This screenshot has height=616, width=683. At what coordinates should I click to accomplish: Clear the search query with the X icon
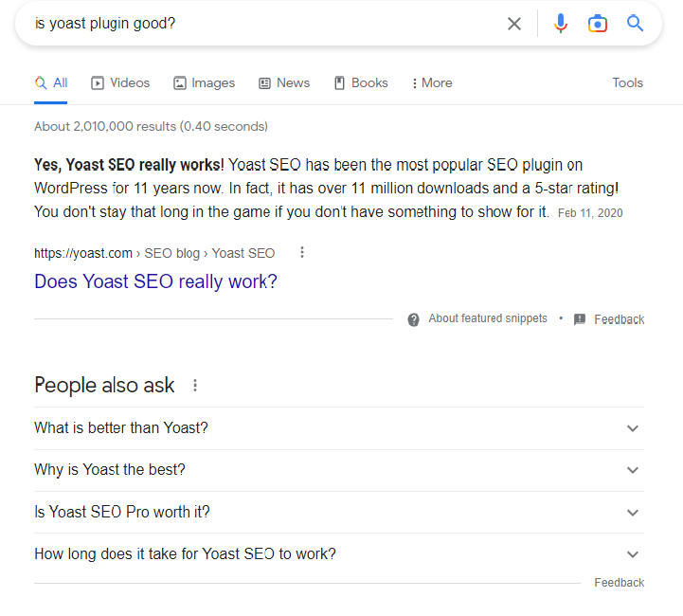pos(514,24)
